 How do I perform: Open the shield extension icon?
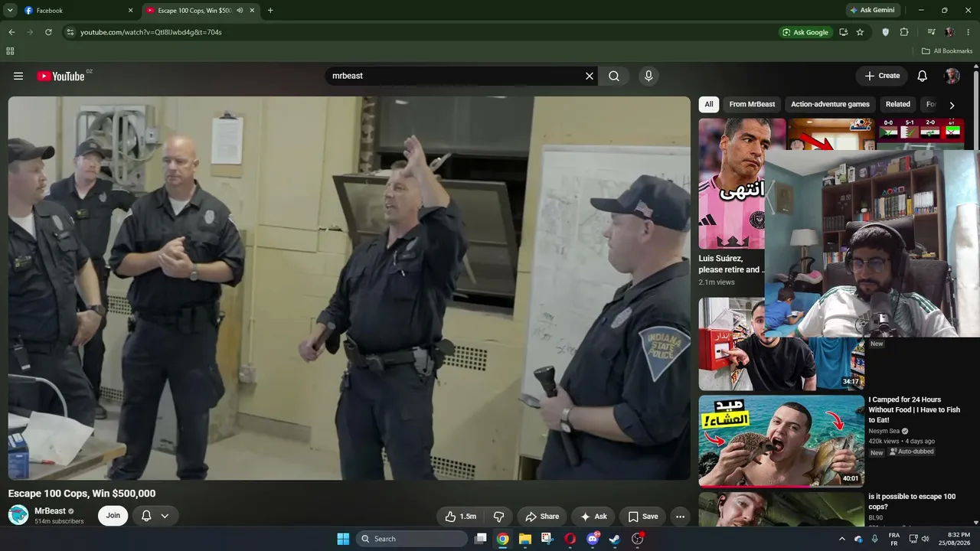coord(886,32)
